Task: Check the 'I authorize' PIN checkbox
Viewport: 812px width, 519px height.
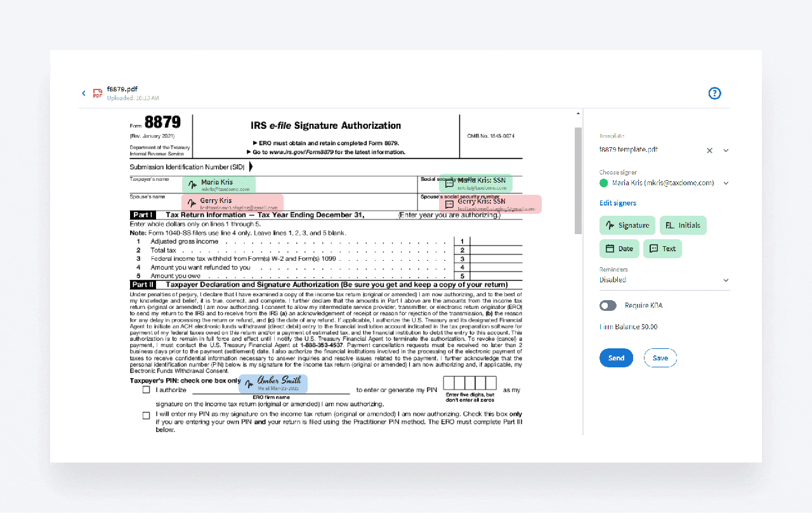Action: (147, 390)
